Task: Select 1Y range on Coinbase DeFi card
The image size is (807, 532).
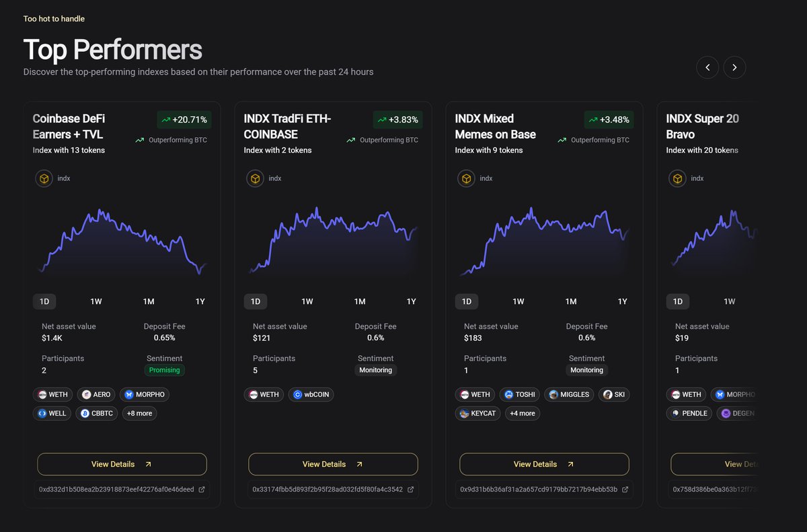Action: coord(200,301)
